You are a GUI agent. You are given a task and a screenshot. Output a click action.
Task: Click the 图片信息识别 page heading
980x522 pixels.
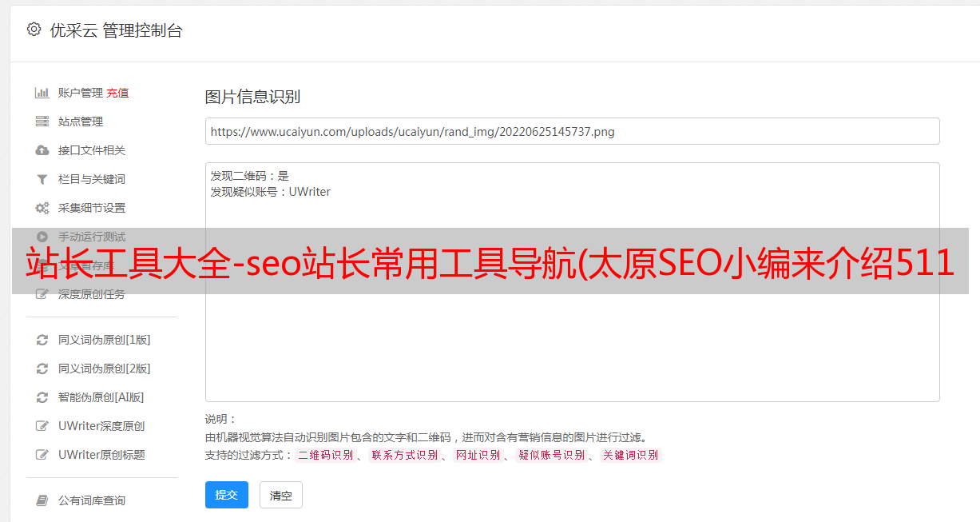coord(252,97)
